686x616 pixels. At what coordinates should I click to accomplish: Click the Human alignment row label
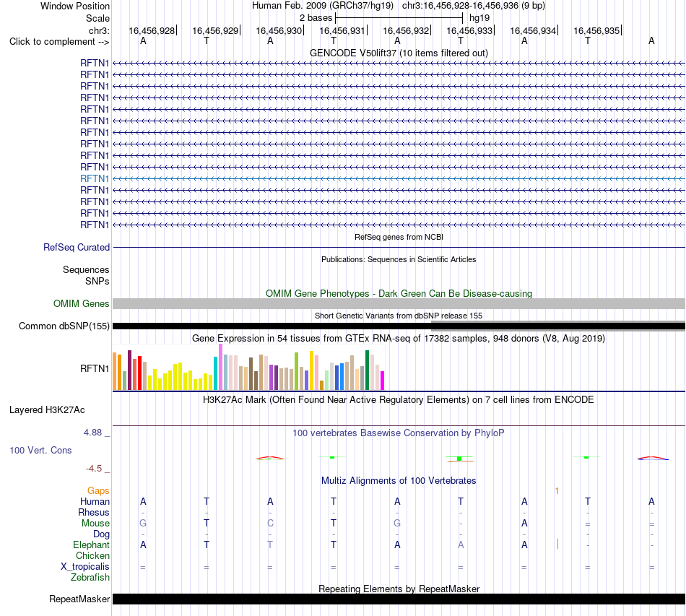pyautogui.click(x=95, y=501)
